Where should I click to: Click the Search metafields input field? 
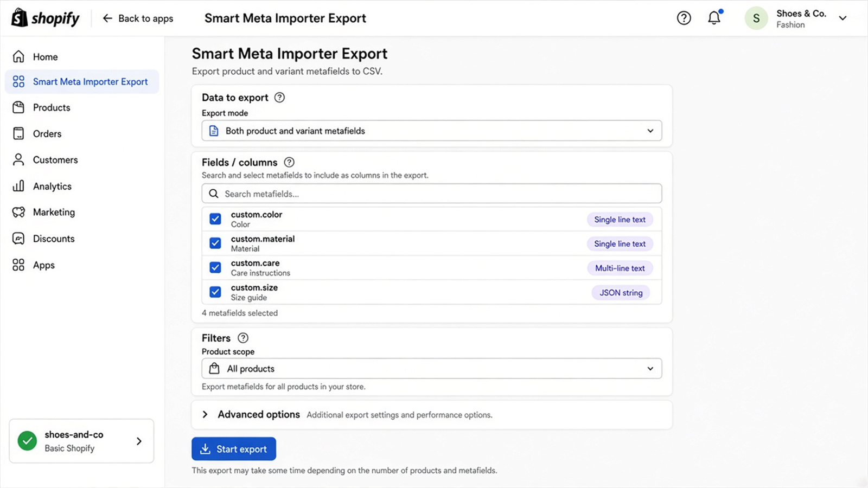pyautogui.click(x=432, y=194)
